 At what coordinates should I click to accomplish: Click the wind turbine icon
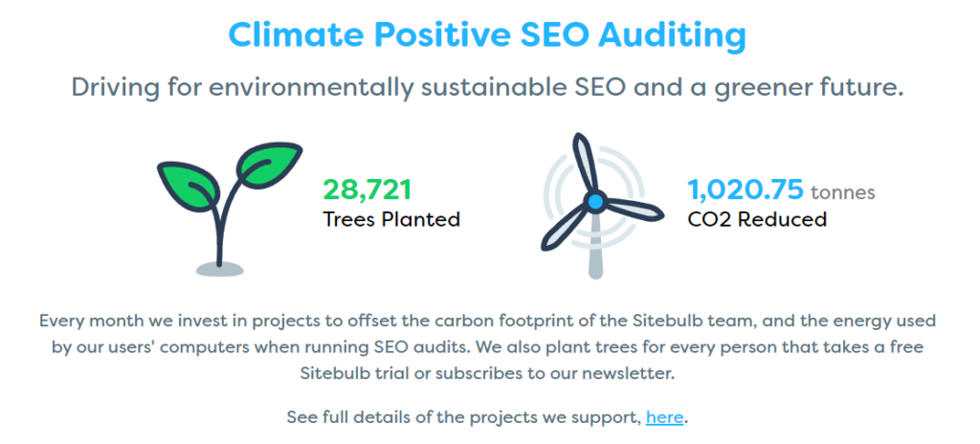click(595, 207)
